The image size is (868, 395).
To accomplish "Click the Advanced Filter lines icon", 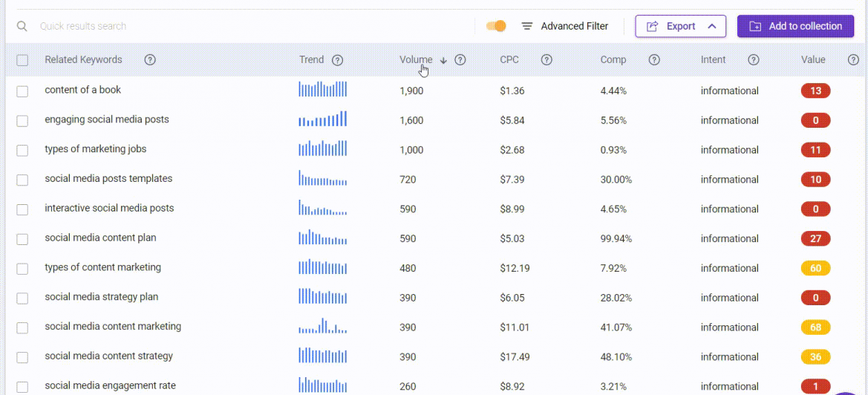I will (527, 26).
